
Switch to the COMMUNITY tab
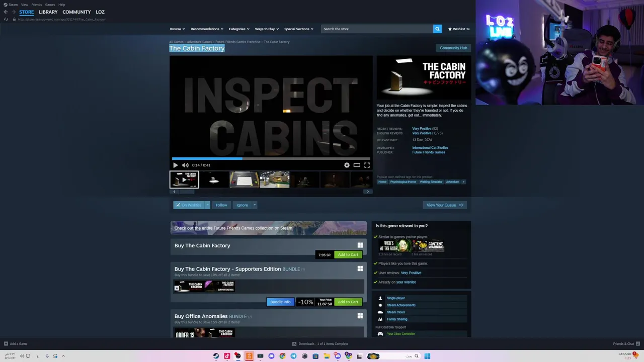[x=76, y=12]
